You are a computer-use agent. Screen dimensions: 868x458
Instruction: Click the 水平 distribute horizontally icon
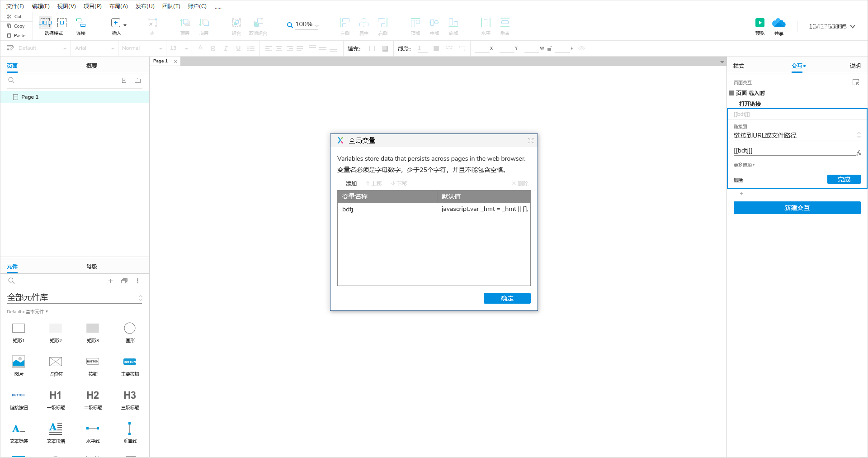click(486, 23)
